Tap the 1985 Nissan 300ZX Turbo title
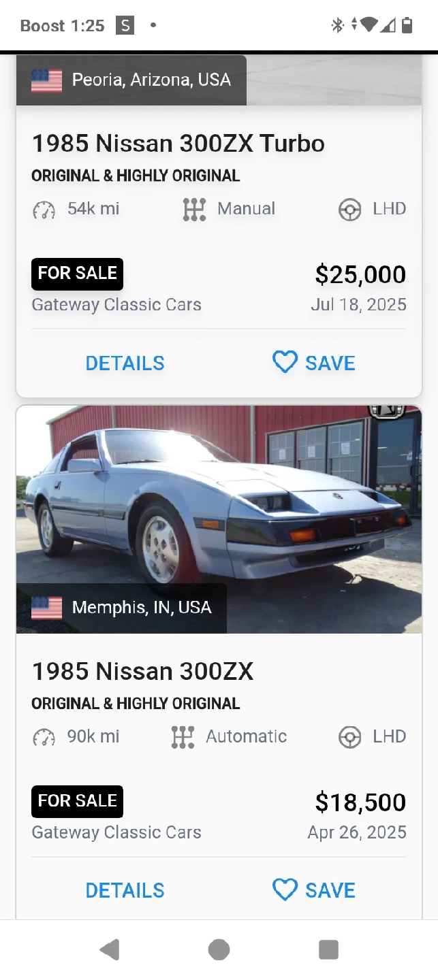Viewport: 438px width, 980px height. point(178,144)
